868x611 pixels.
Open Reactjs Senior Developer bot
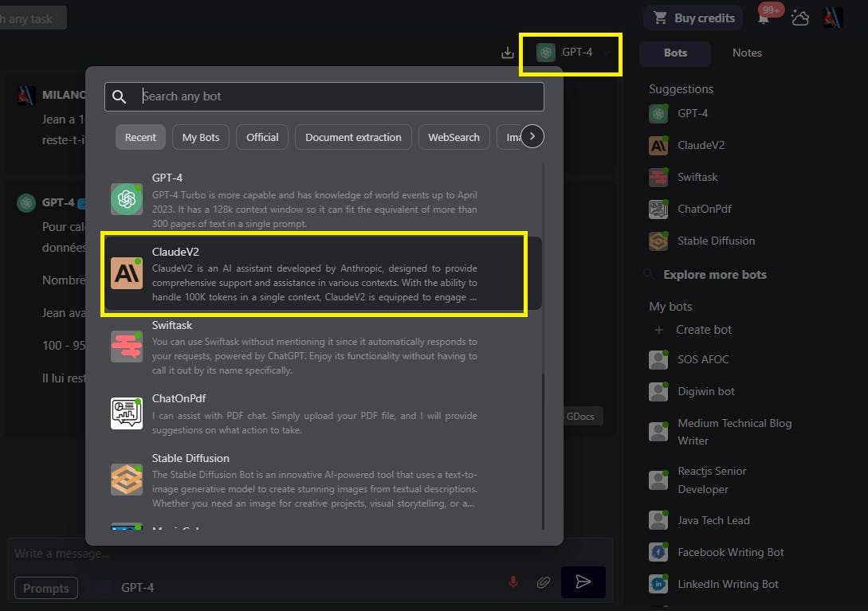tap(697, 480)
